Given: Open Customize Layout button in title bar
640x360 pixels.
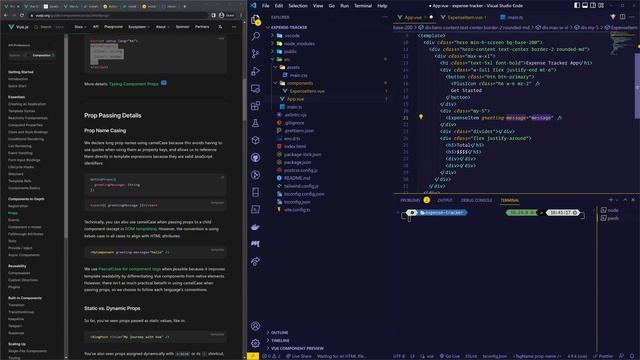Looking at the screenshot, I should click(x=601, y=6).
